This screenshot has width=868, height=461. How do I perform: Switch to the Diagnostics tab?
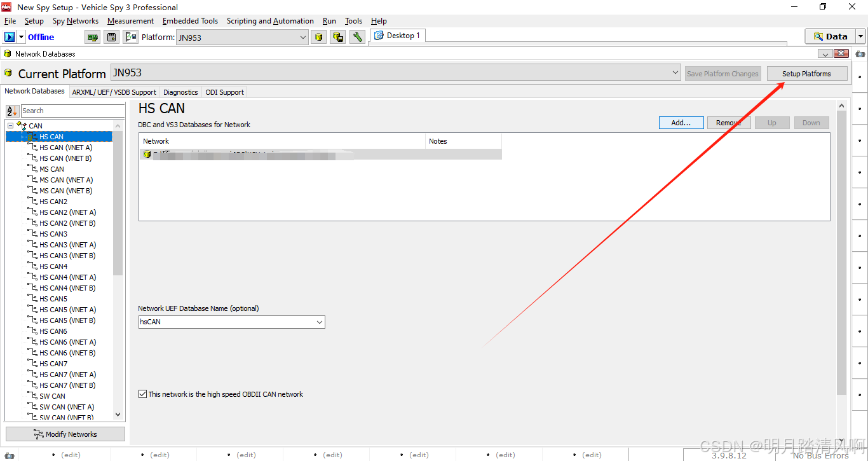click(x=180, y=92)
